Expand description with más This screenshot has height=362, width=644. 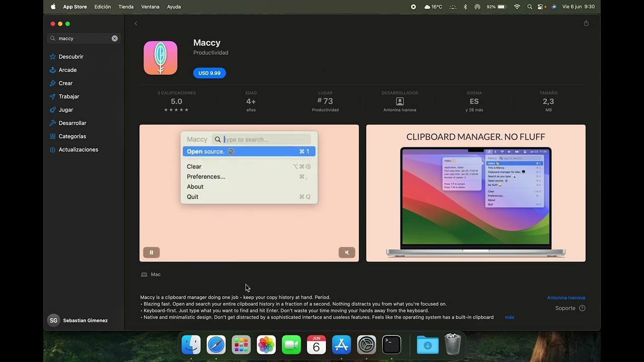tap(510, 317)
